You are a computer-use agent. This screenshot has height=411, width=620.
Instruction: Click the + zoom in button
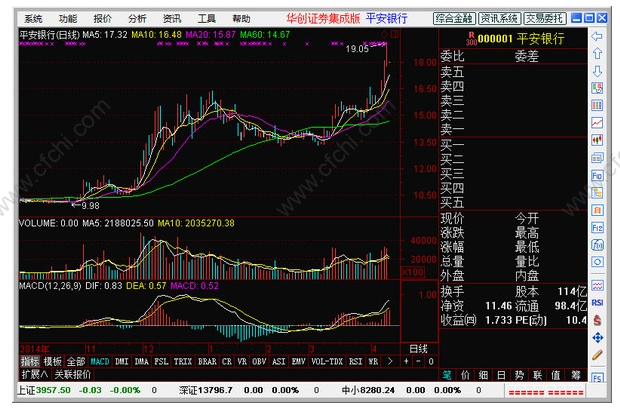[x=406, y=361]
